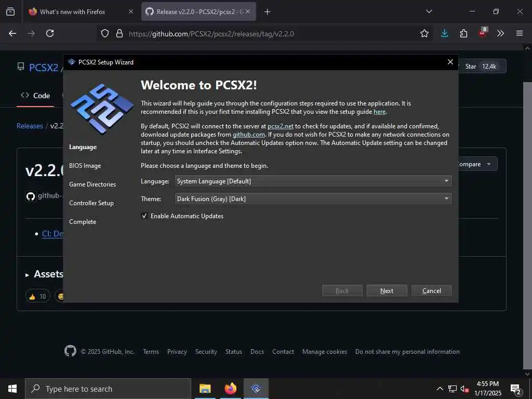532x399 pixels.
Task: Click the disabled Back button
Action: coord(342,291)
